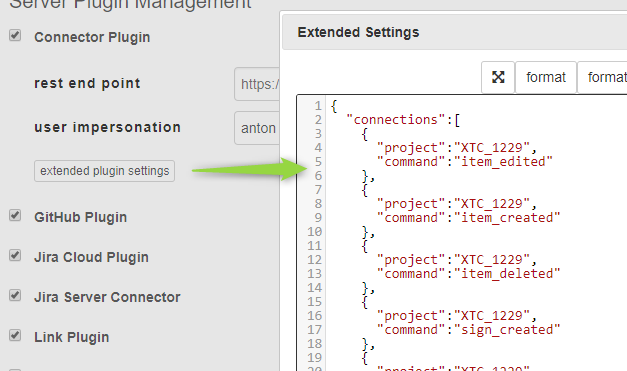Image resolution: width=627 pixels, height=371 pixels.
Task: Click the user impersonation input field
Action: point(257,128)
